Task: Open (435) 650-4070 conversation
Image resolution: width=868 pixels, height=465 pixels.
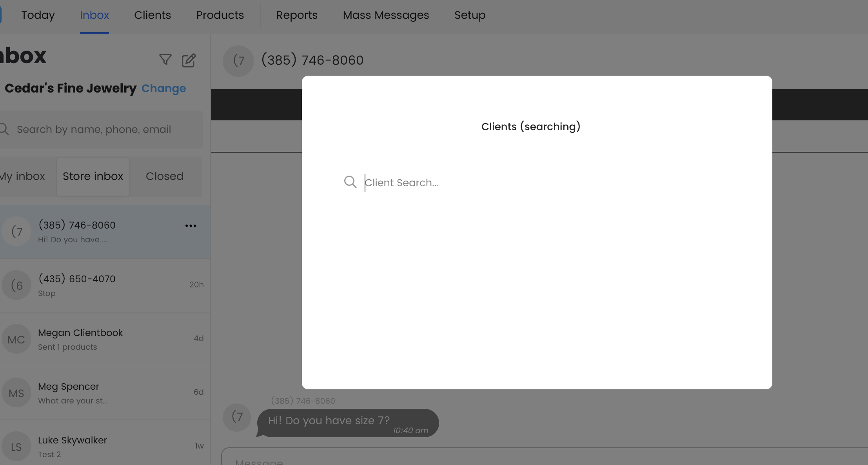Action: coord(102,285)
